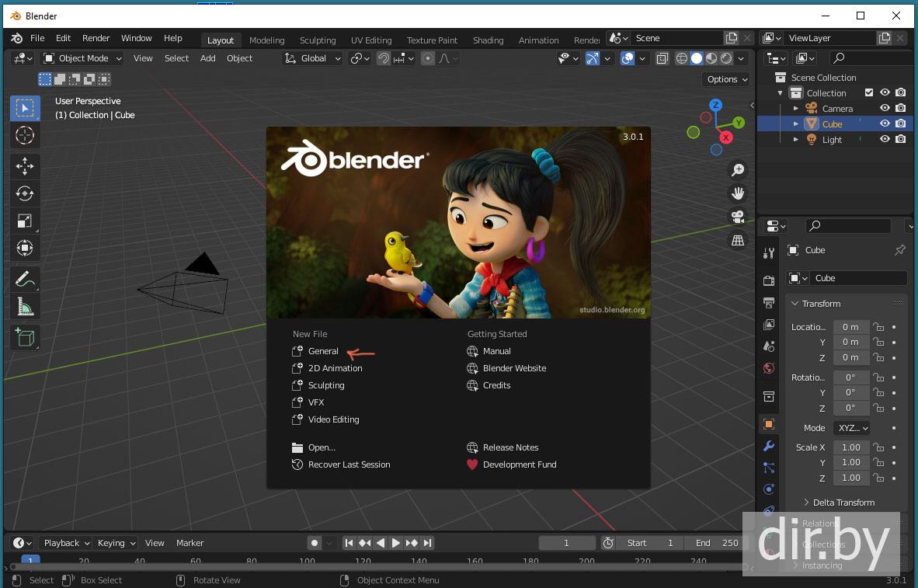Pick the Measure tool
Viewport: 918px width, 588px height.
25,307
